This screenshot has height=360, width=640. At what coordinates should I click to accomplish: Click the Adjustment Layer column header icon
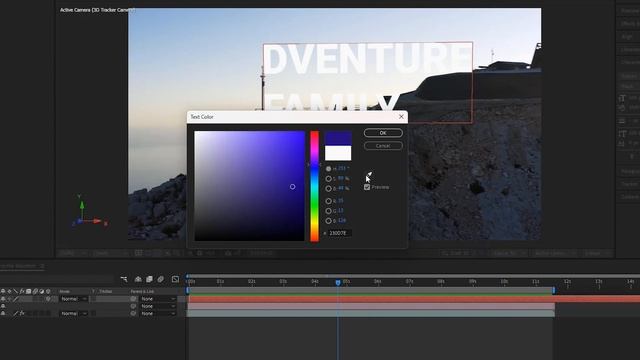click(x=42, y=291)
